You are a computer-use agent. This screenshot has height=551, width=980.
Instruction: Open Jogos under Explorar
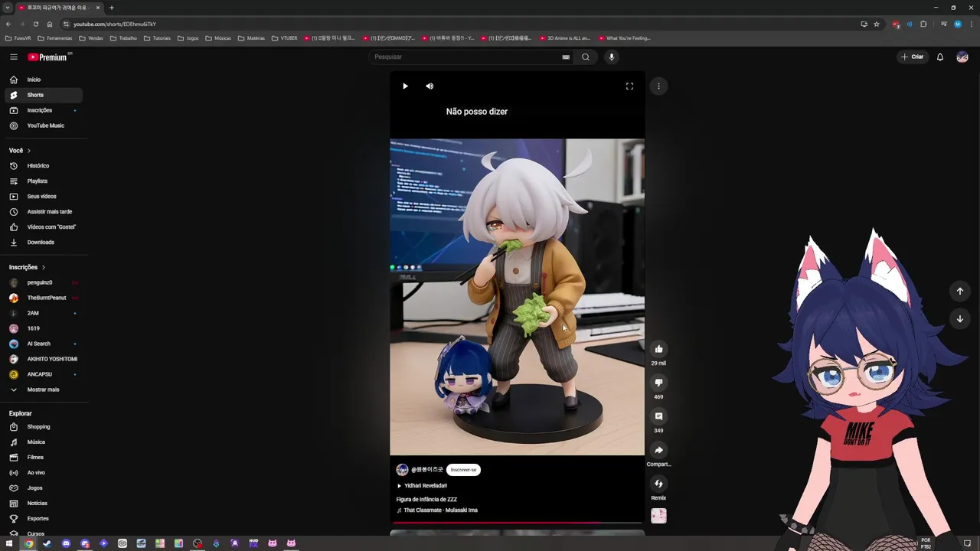coord(44,488)
